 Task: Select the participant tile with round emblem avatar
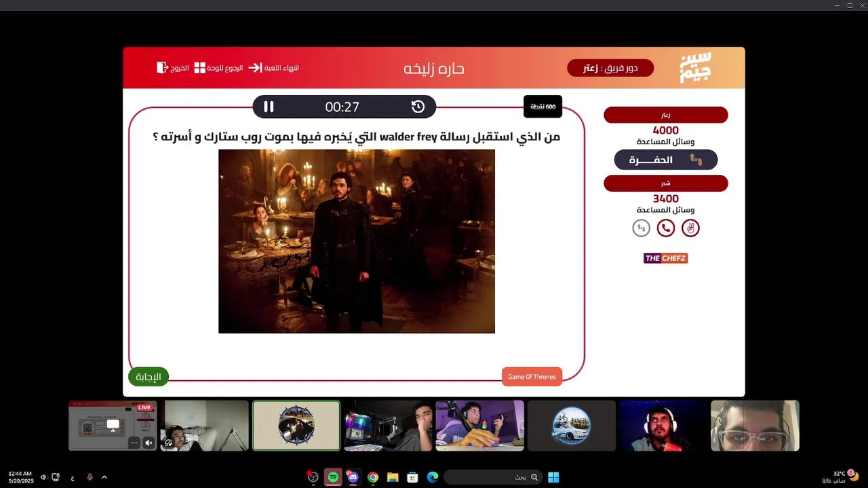tap(296, 426)
